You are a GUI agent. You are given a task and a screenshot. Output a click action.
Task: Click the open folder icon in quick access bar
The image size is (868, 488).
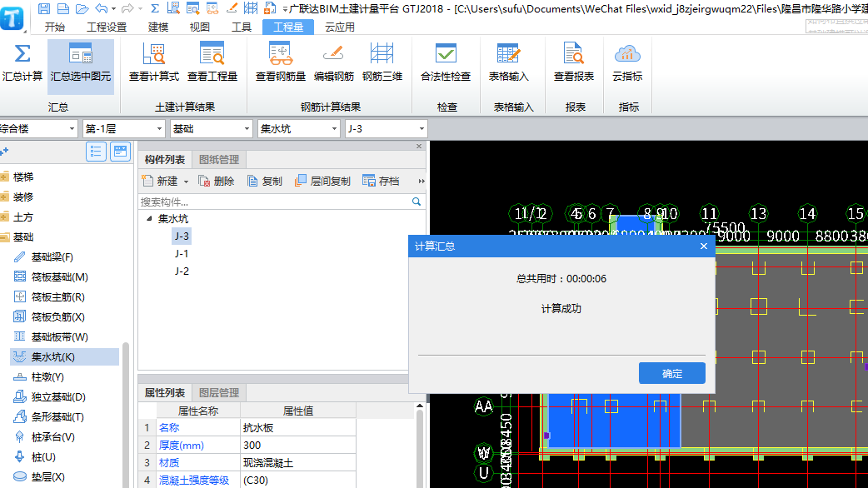pos(82,8)
